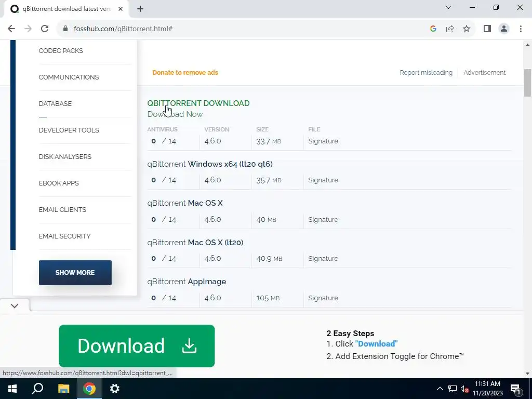Viewport: 532px width, 399px height.
Task: Click the blue "Download" text in Easy Steps
Action: [x=376, y=344]
